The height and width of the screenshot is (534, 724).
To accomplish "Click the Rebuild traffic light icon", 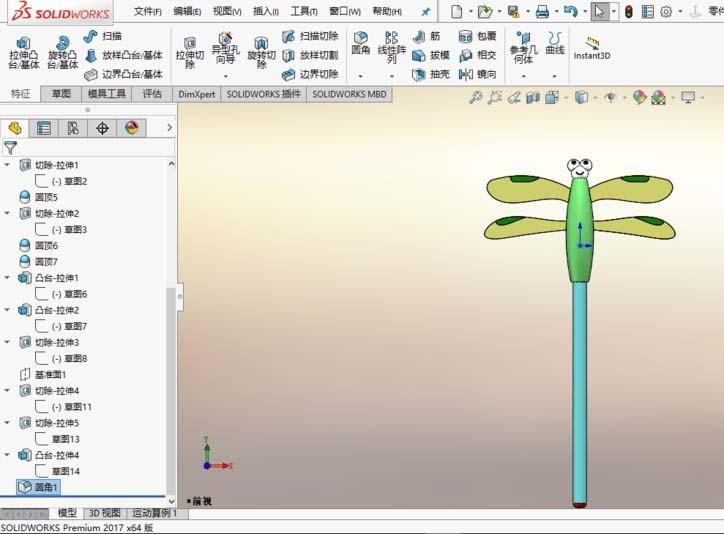I will [628, 12].
